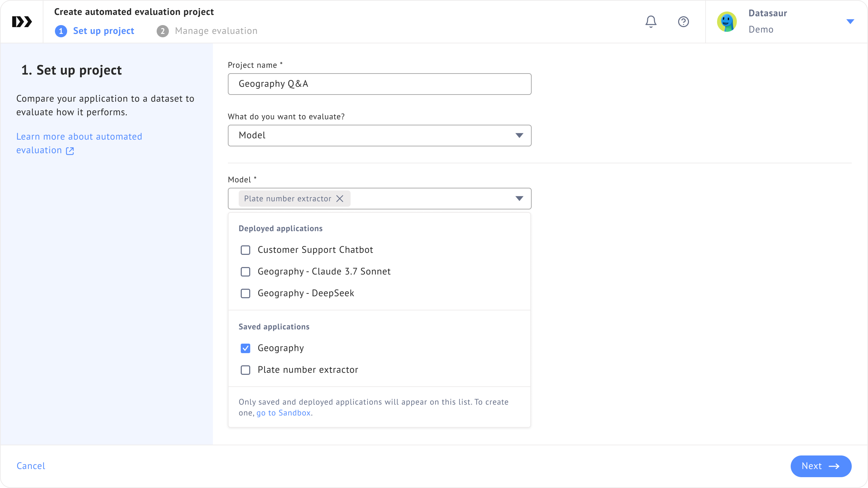
Task: Collapse the Model selection dropdown arrow
Action: [x=519, y=199]
